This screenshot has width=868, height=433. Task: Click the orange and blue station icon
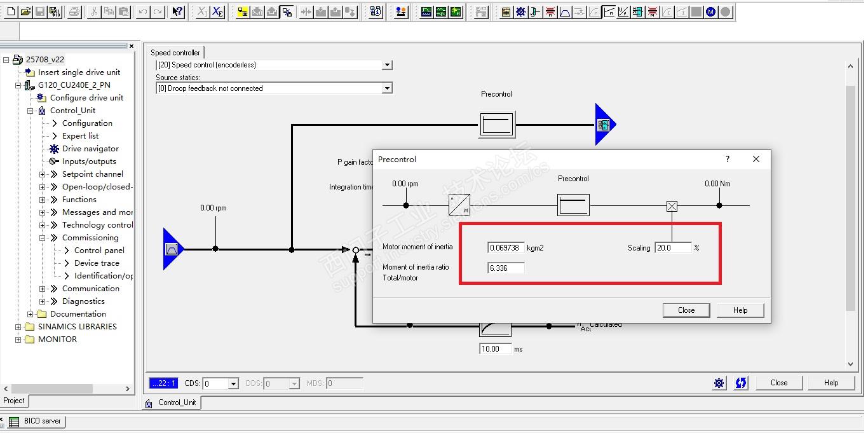coord(400,11)
